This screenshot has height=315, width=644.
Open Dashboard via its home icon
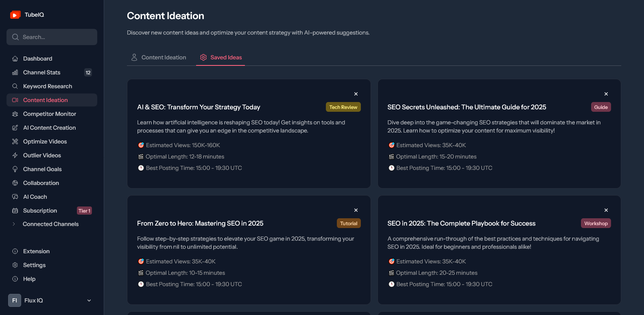click(x=15, y=59)
